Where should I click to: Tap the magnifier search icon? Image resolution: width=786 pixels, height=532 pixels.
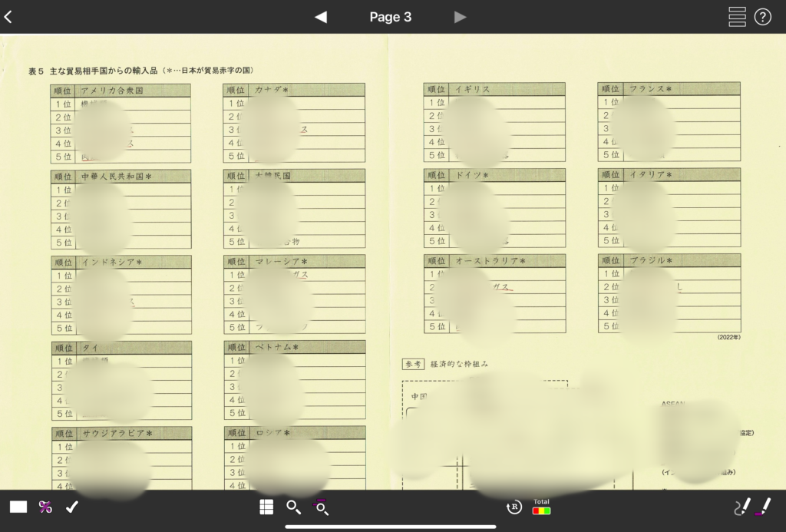[293, 507]
